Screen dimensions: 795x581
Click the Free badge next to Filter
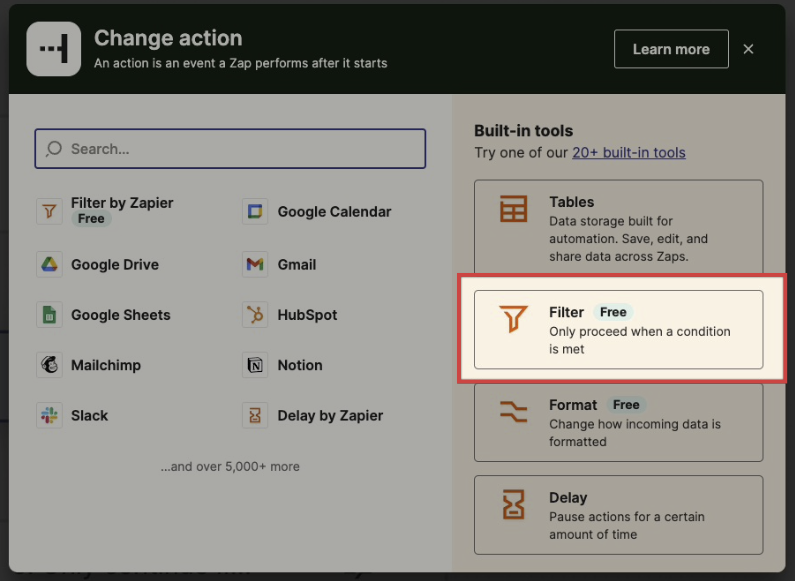(x=613, y=312)
